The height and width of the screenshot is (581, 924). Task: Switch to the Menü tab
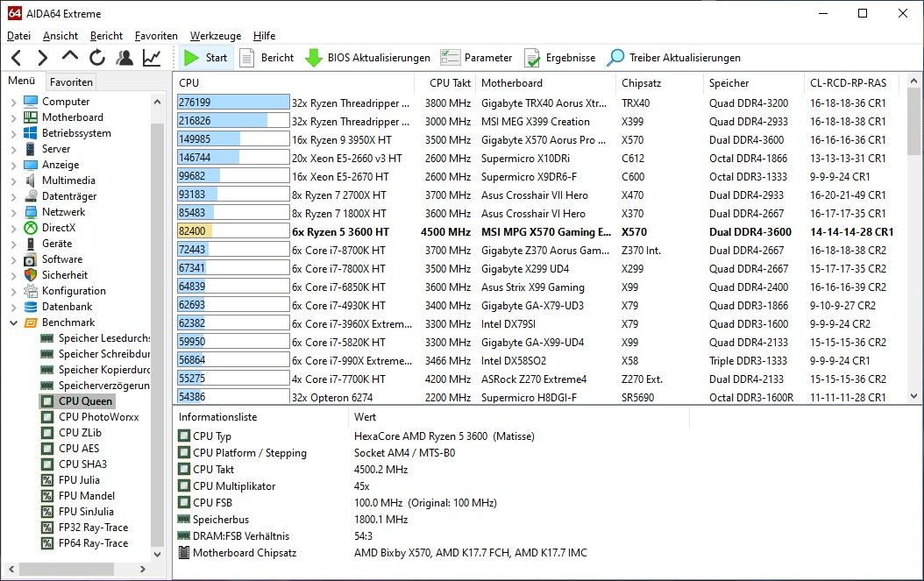tap(22, 81)
